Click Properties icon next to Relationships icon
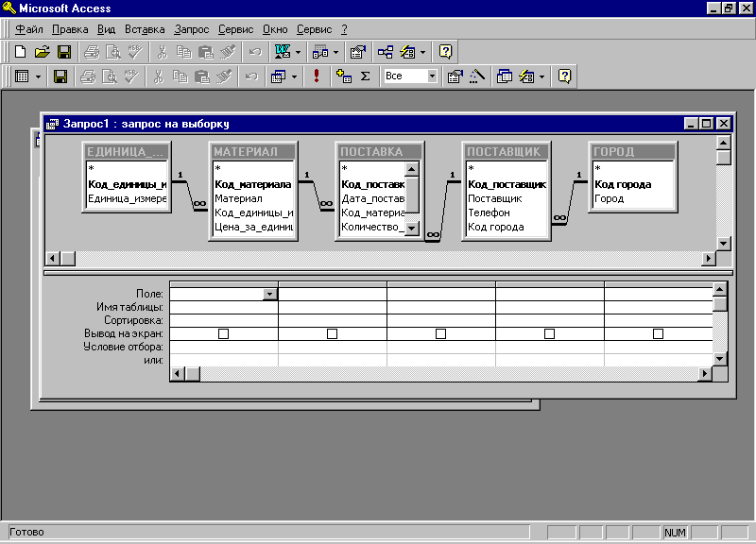 (x=358, y=52)
